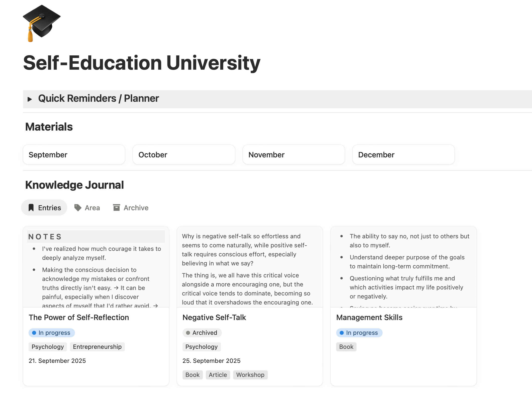This screenshot has width=532, height=413.
Task: Click the Workshop tag on Negative Self-Talk
Action: pyautogui.click(x=250, y=375)
